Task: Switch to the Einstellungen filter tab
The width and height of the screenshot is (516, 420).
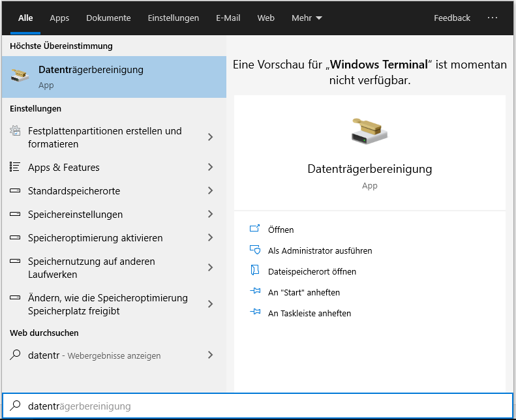Action: pos(173,18)
